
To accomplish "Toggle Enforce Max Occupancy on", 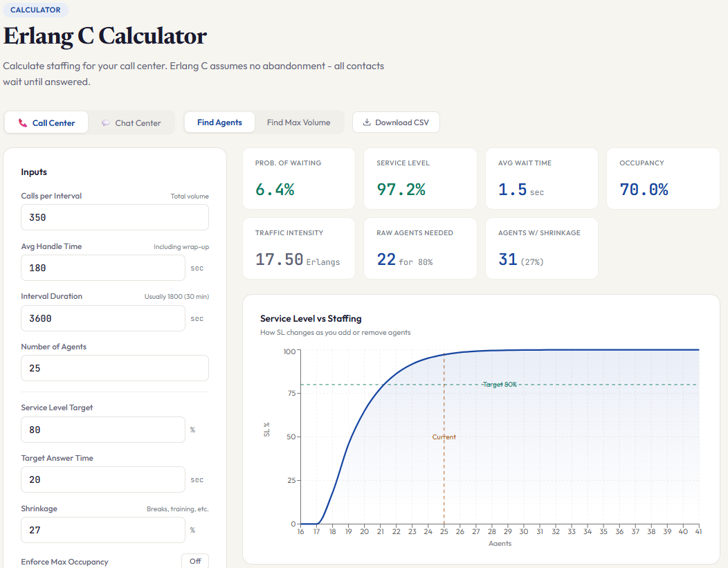I will pyautogui.click(x=194, y=561).
